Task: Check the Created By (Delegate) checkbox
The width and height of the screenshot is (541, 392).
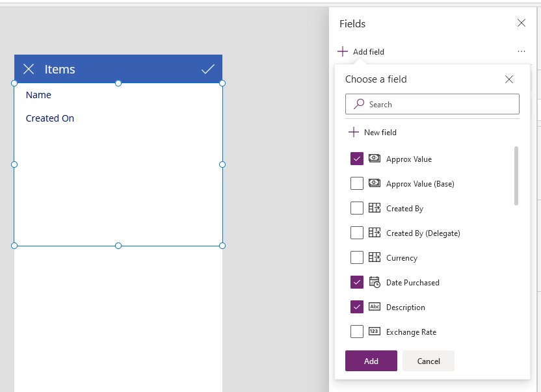Action: (357, 233)
